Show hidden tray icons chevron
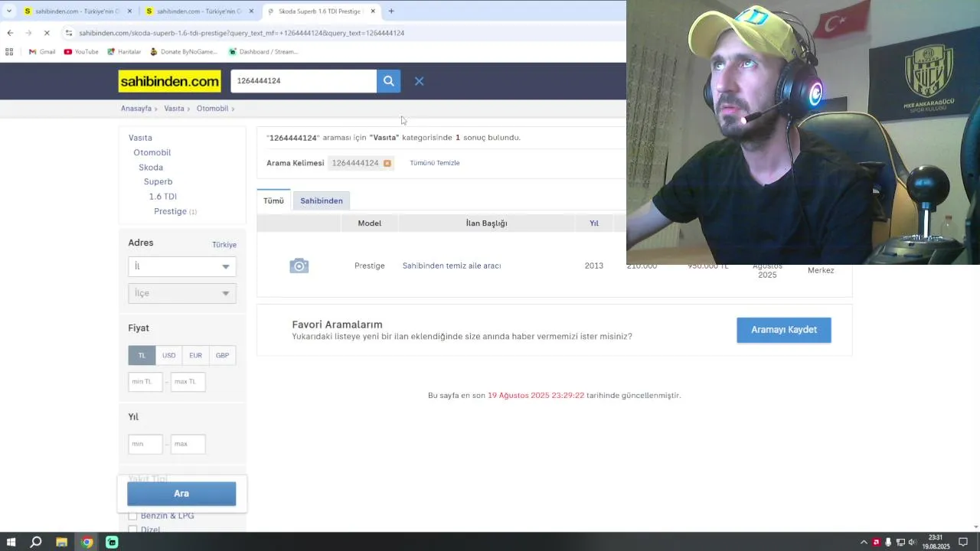Viewport: 980px width, 551px height. tap(864, 542)
